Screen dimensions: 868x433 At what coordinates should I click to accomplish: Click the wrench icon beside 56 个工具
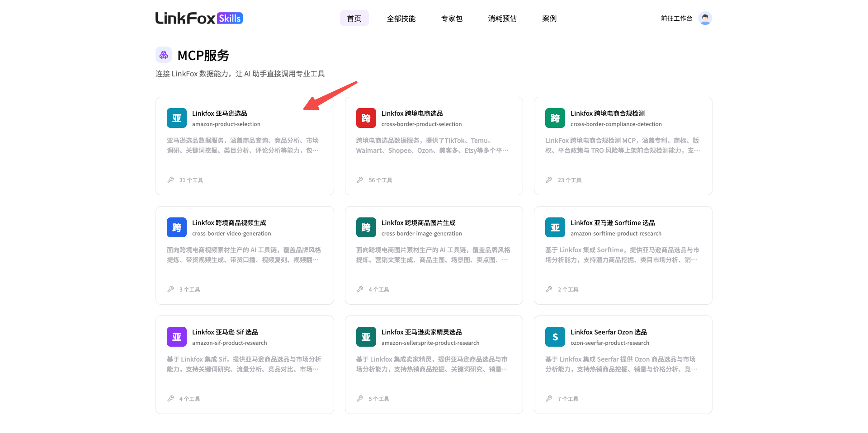[360, 180]
